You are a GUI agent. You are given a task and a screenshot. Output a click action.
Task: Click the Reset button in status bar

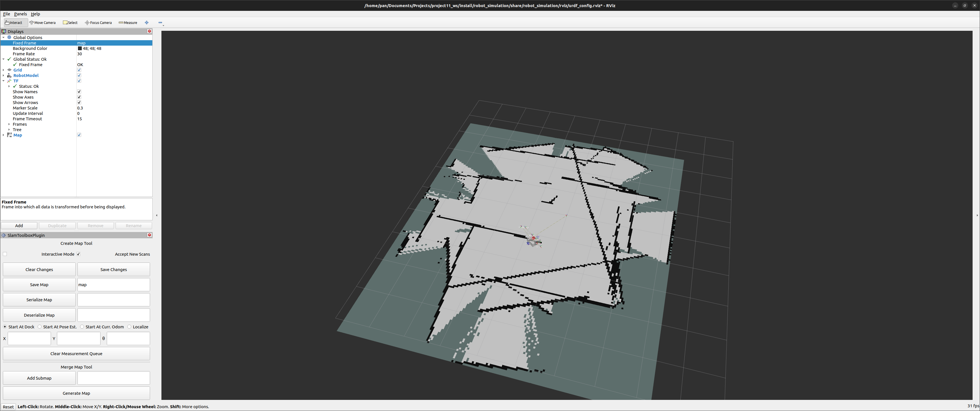(x=8, y=407)
